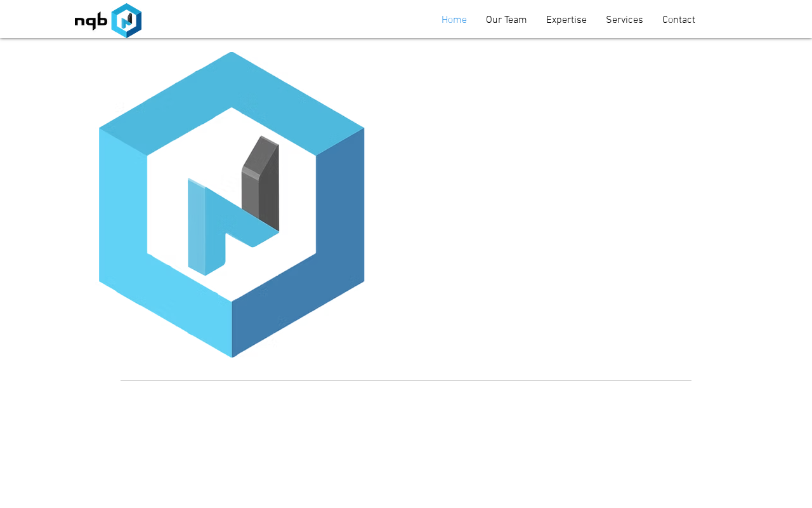
Task: Click the large hexagon logo image
Action: tap(232, 204)
